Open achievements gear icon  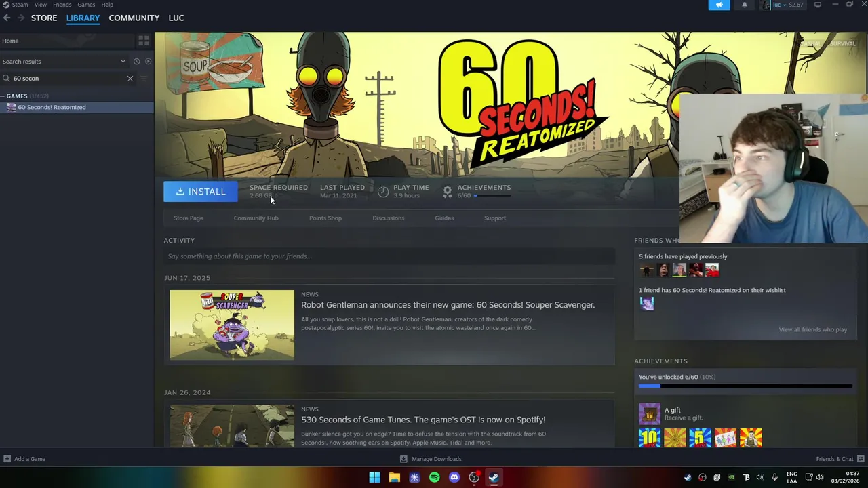click(x=448, y=192)
